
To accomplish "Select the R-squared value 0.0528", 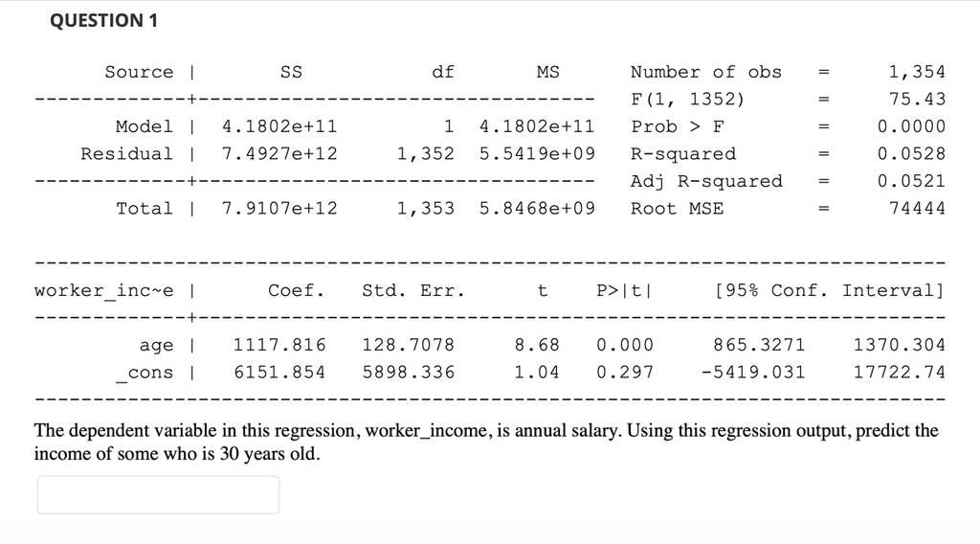I will click(911, 153).
